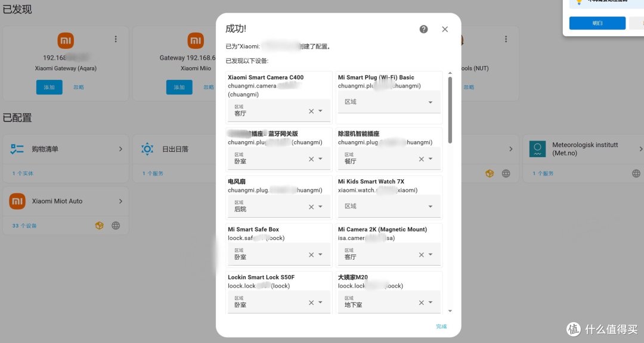
Task: Click the Mi logo of Xiaomi Miot Auto
Action: pyautogui.click(x=17, y=201)
